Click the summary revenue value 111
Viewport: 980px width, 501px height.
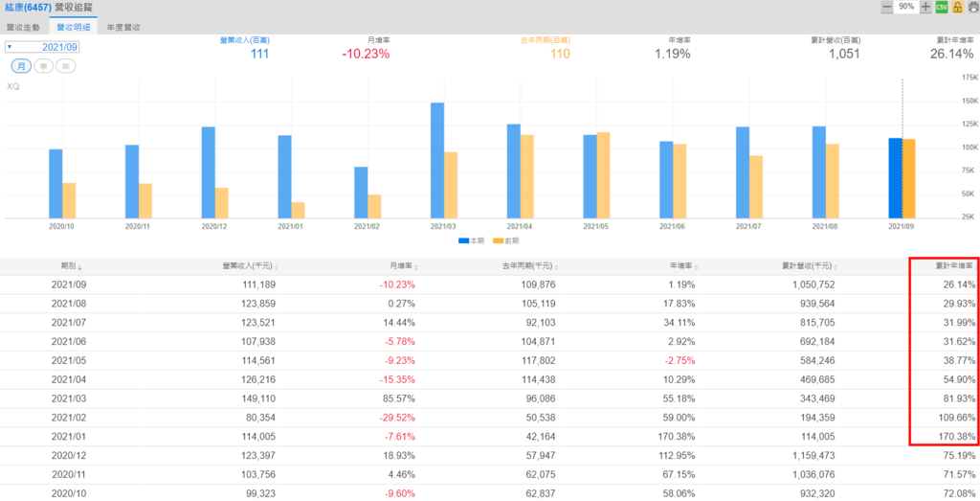[259, 54]
